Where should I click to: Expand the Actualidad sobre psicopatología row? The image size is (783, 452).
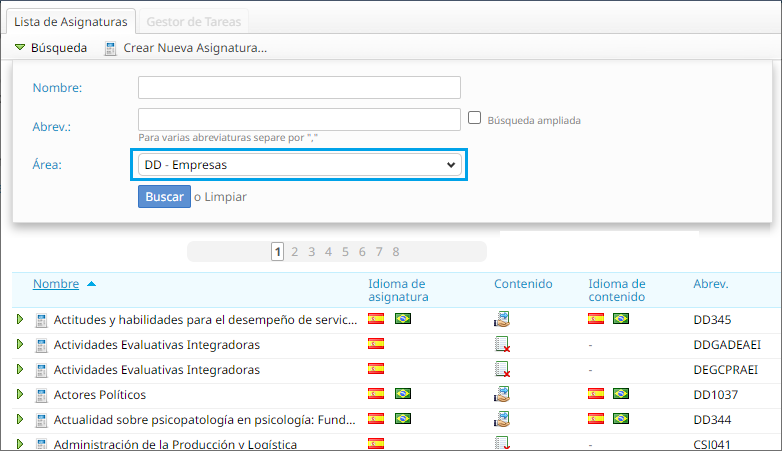click(20, 419)
